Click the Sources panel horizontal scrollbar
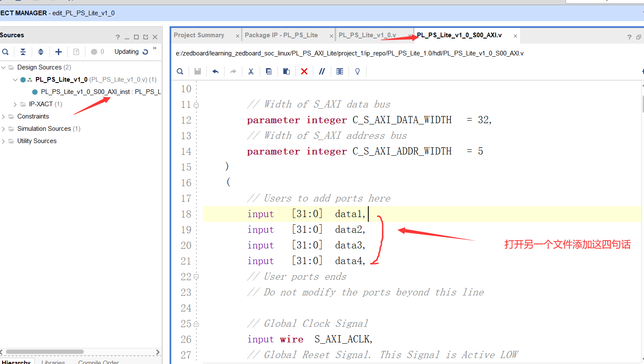Viewport: 644px width, 364px height. point(45,352)
